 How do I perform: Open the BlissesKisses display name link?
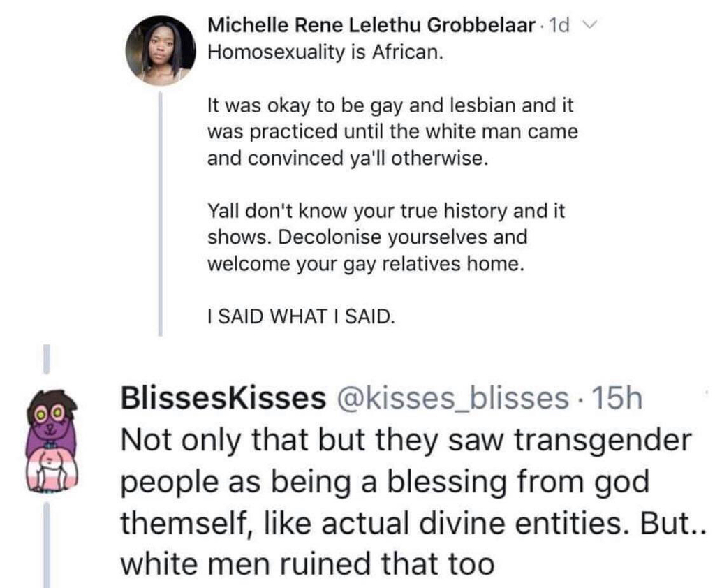(223, 398)
